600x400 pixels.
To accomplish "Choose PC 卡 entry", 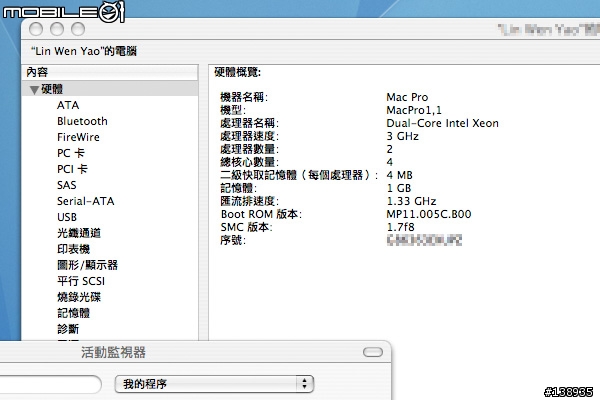I will point(71,153).
